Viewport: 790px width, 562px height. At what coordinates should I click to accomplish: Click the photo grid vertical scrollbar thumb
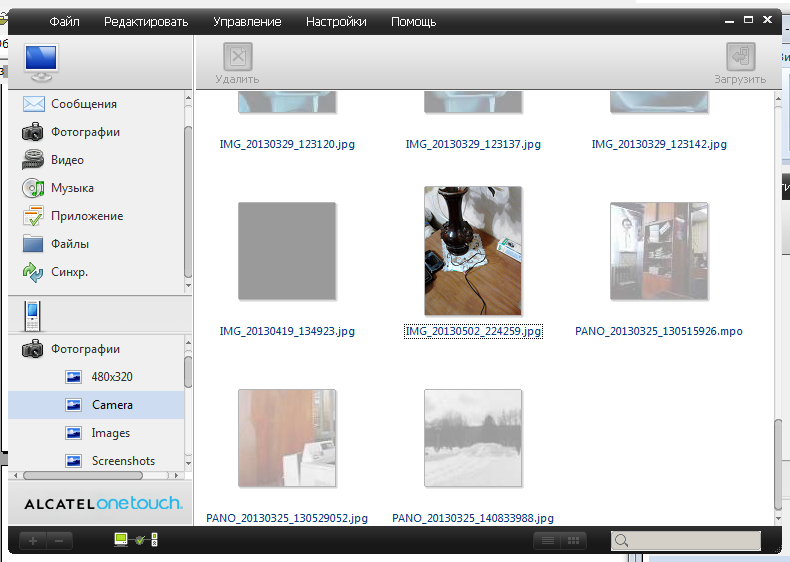point(778,464)
